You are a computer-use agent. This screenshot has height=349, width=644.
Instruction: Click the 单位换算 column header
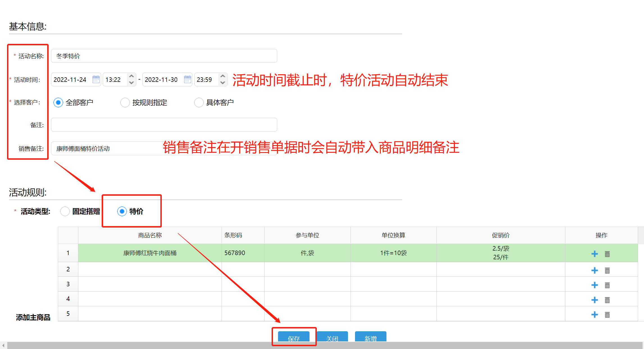point(393,235)
